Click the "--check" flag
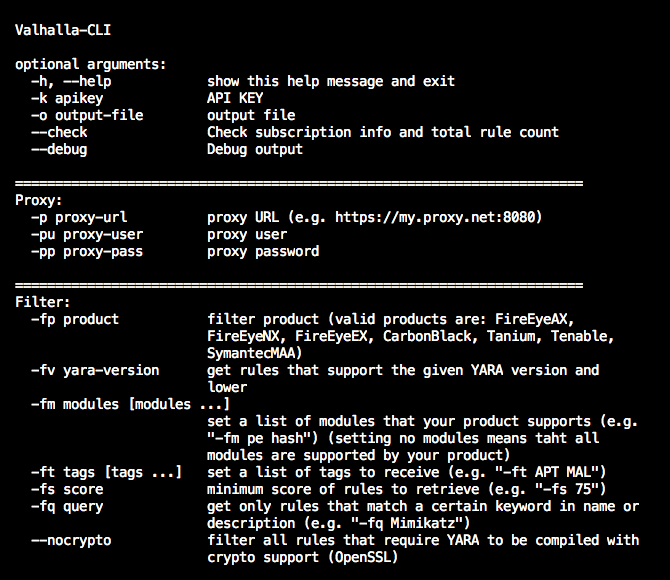This screenshot has height=580, width=670. (59, 132)
